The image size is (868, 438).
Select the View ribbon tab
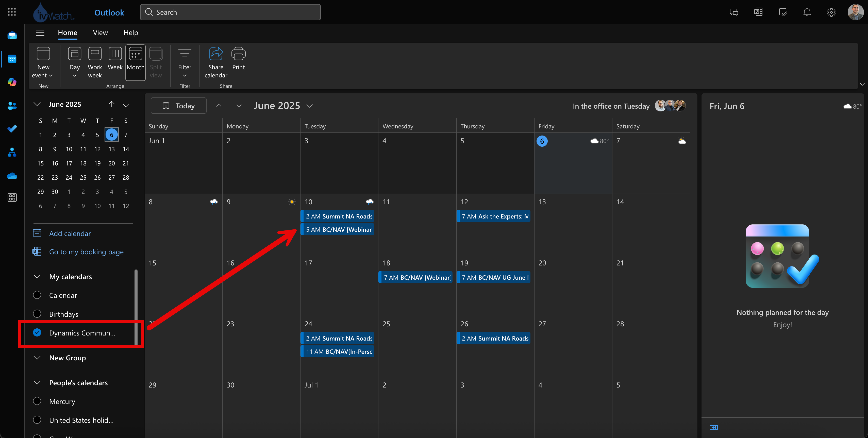point(101,33)
